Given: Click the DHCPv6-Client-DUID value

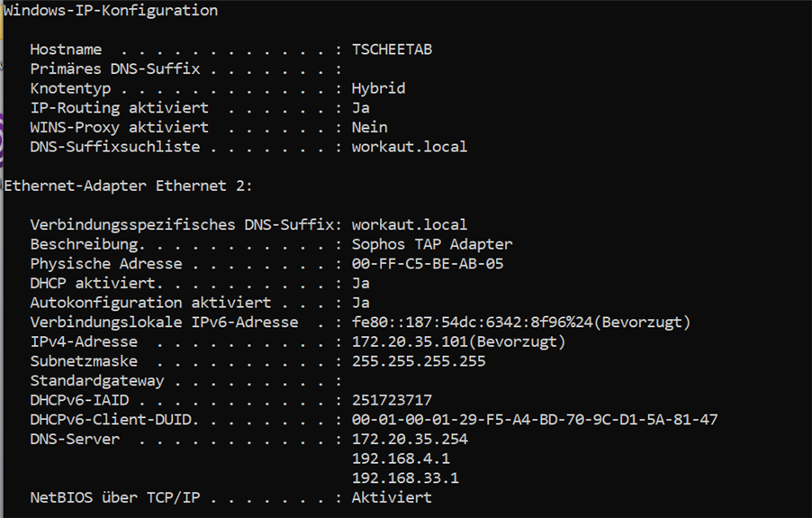Looking at the screenshot, I should [535, 420].
